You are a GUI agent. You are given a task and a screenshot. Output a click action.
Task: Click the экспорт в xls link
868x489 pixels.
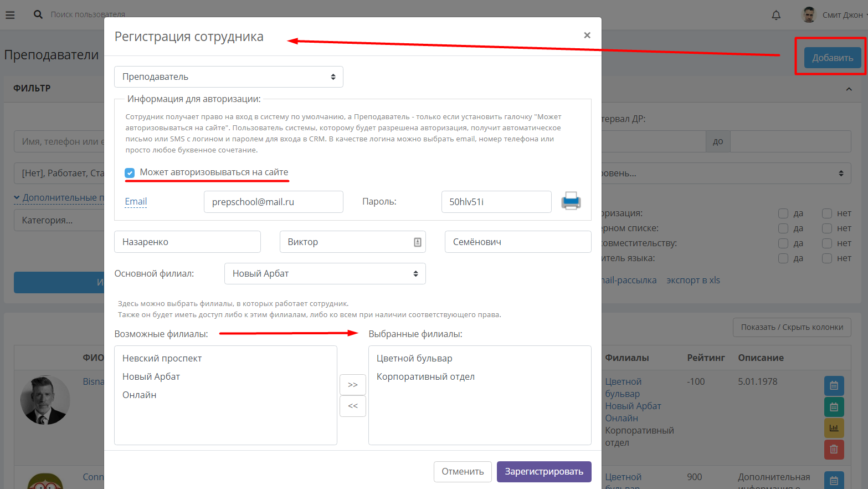click(693, 281)
